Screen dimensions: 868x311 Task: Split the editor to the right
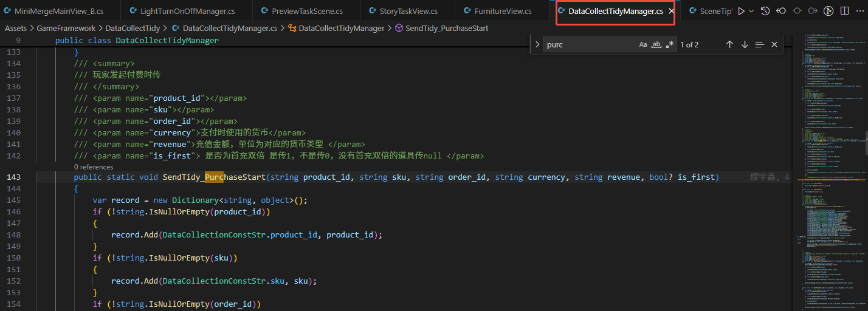844,11
